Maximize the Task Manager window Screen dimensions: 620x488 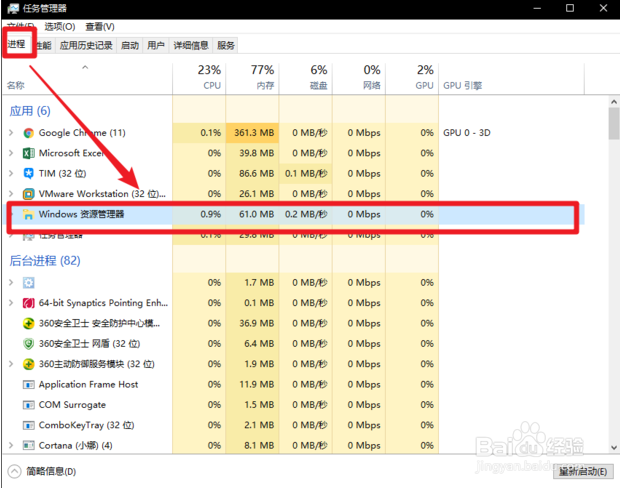click(570, 8)
